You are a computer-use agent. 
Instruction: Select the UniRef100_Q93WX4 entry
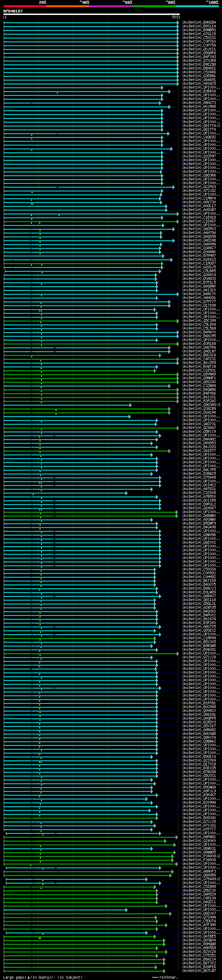point(199,940)
